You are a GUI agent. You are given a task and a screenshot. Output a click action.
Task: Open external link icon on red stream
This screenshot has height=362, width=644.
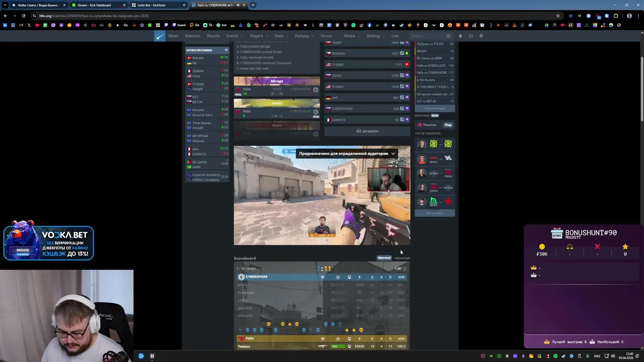pyautogui.click(x=402, y=98)
